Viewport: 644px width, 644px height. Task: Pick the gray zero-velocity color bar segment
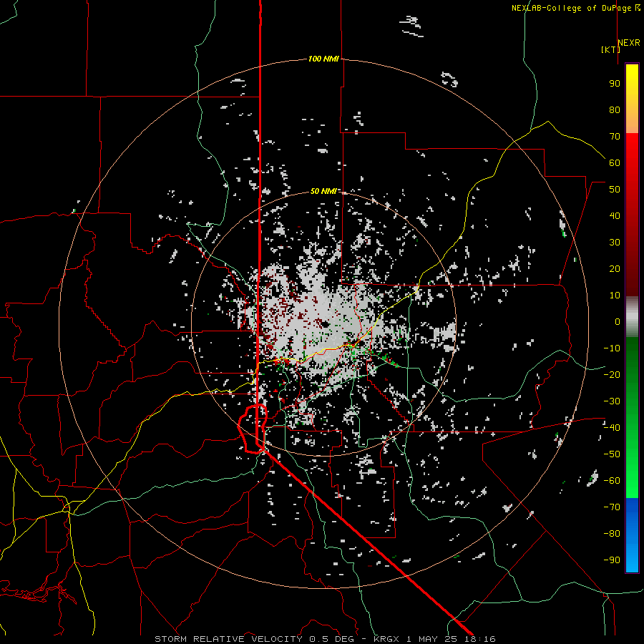(x=632, y=317)
